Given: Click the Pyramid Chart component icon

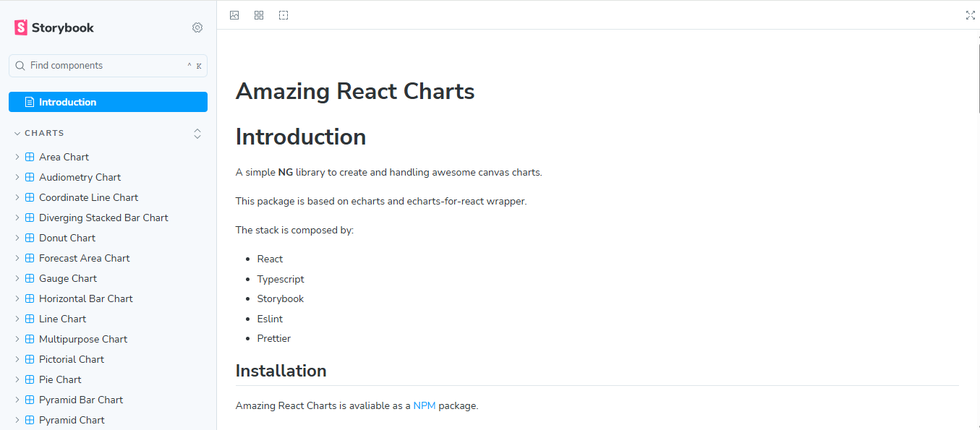Looking at the screenshot, I should coord(30,420).
